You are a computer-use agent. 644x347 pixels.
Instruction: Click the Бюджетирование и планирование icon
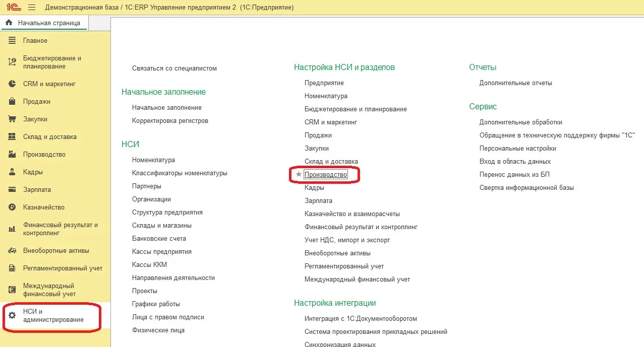click(13, 62)
